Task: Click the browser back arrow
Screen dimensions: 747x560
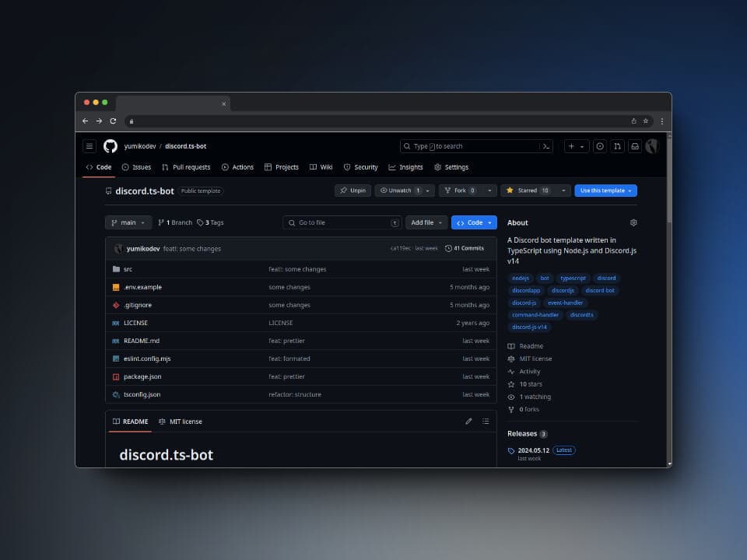Action: click(86, 121)
